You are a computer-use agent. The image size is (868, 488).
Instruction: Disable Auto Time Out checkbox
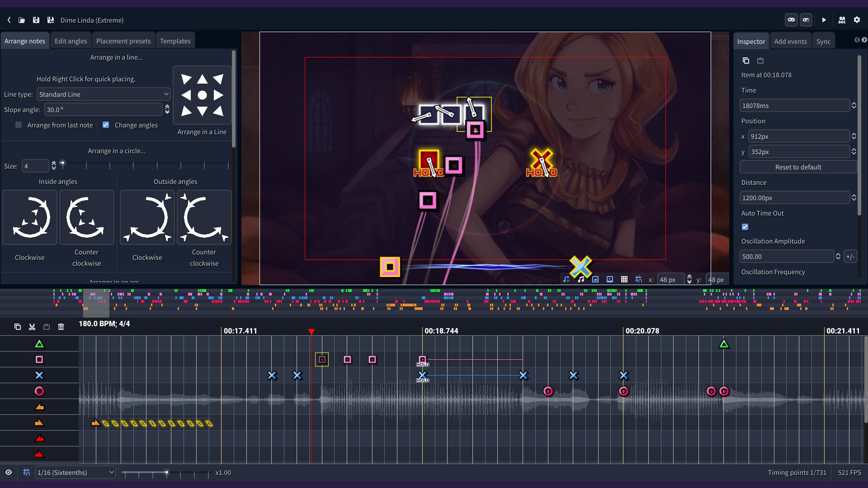tap(745, 227)
